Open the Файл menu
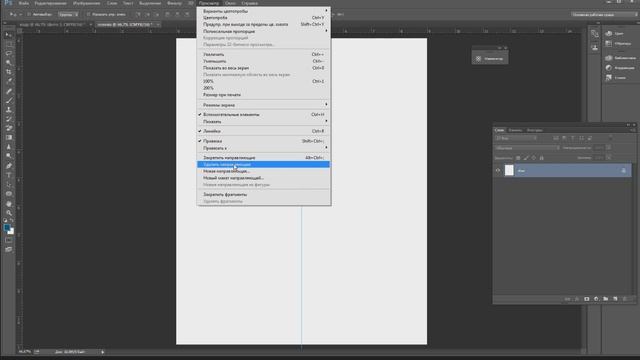This screenshot has height=360, width=640. (23, 3)
